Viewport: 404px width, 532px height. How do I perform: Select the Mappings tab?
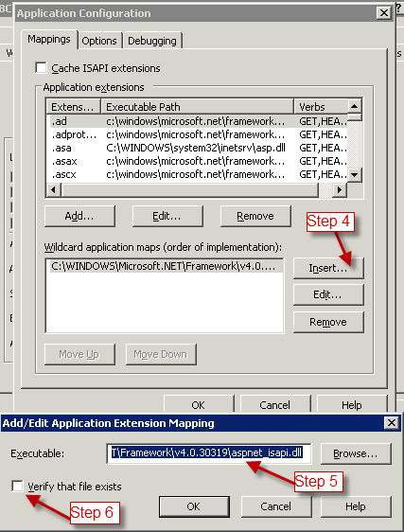pos(49,40)
